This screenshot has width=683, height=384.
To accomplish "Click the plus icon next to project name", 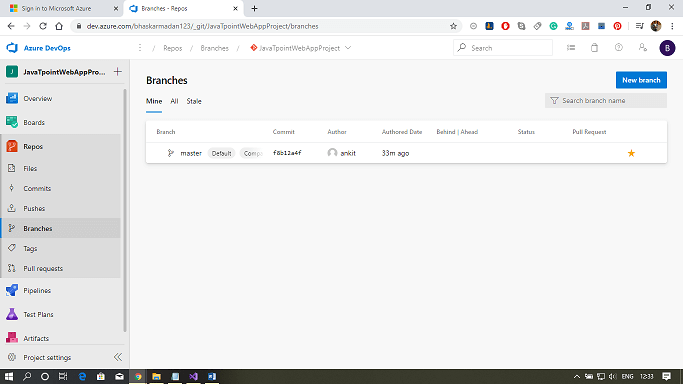I will point(118,71).
